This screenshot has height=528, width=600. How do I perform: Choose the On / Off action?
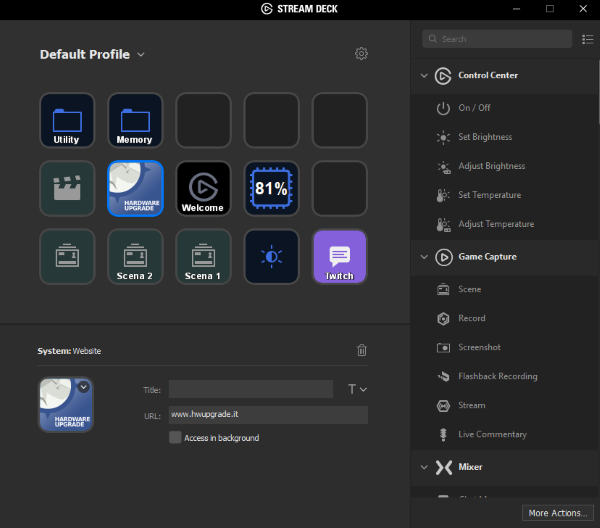pyautogui.click(x=505, y=108)
